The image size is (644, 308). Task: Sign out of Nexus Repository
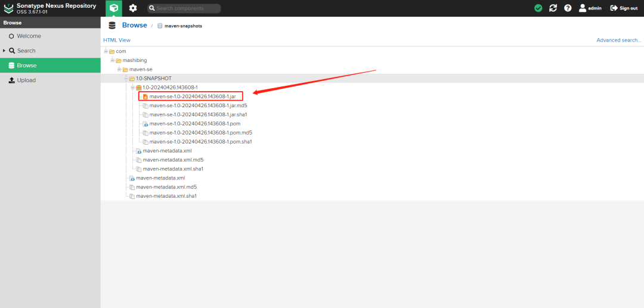(x=624, y=8)
